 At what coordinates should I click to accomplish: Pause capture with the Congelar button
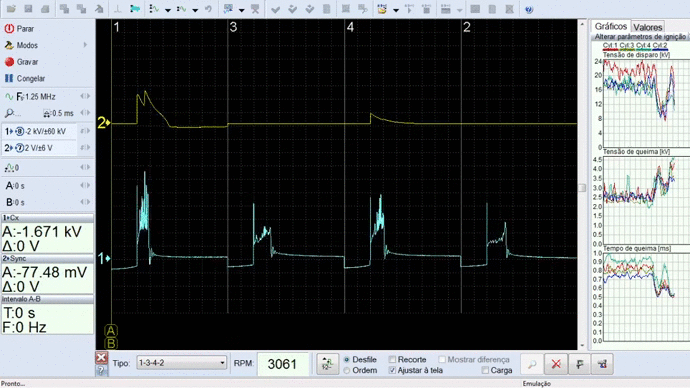(25, 79)
